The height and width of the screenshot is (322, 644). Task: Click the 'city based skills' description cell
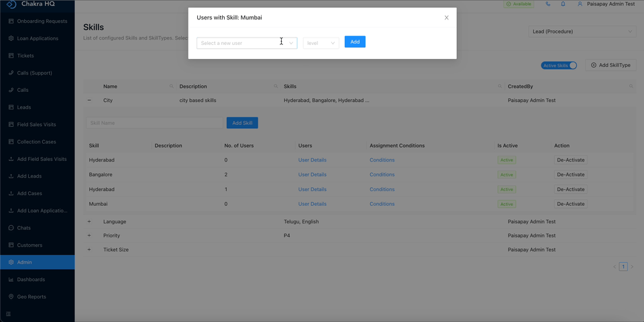[197, 100]
